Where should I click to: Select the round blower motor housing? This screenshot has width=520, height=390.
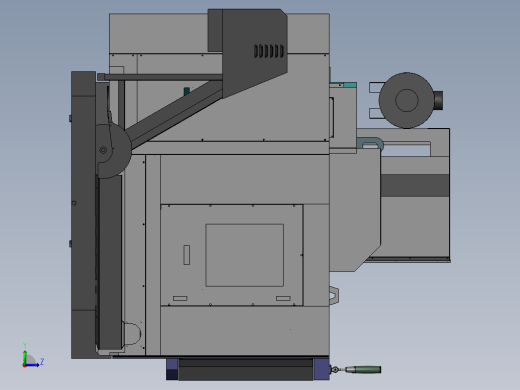(406, 100)
